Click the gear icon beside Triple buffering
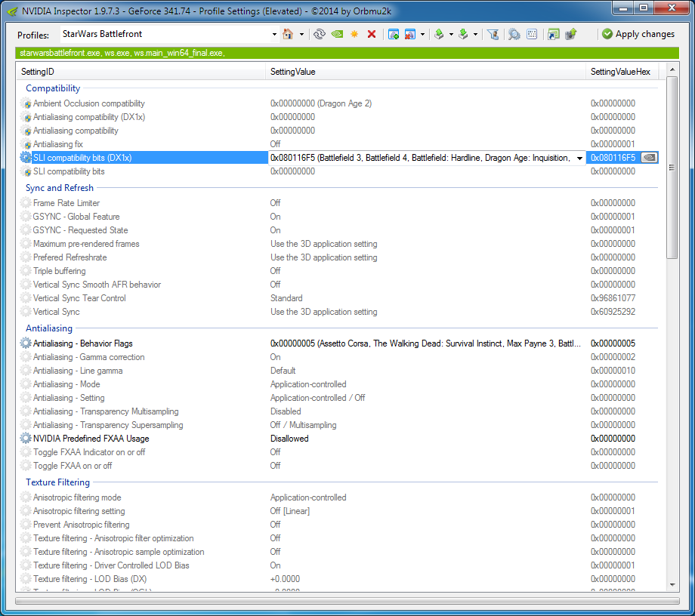695x616 pixels. pyautogui.click(x=26, y=271)
